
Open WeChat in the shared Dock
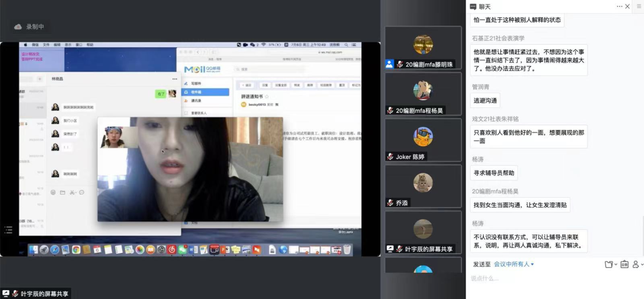(x=182, y=249)
